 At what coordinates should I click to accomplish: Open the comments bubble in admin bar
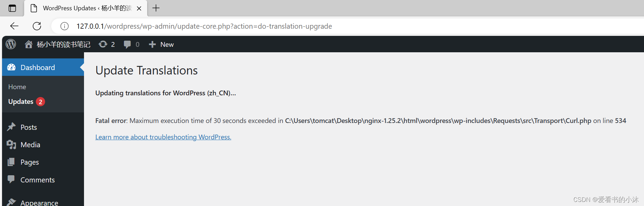click(x=127, y=44)
